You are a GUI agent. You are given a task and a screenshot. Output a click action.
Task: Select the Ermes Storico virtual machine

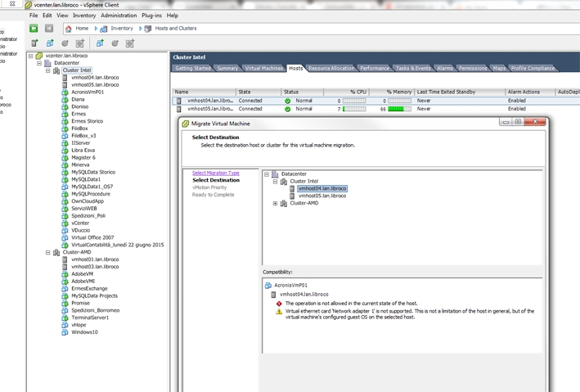tap(88, 121)
